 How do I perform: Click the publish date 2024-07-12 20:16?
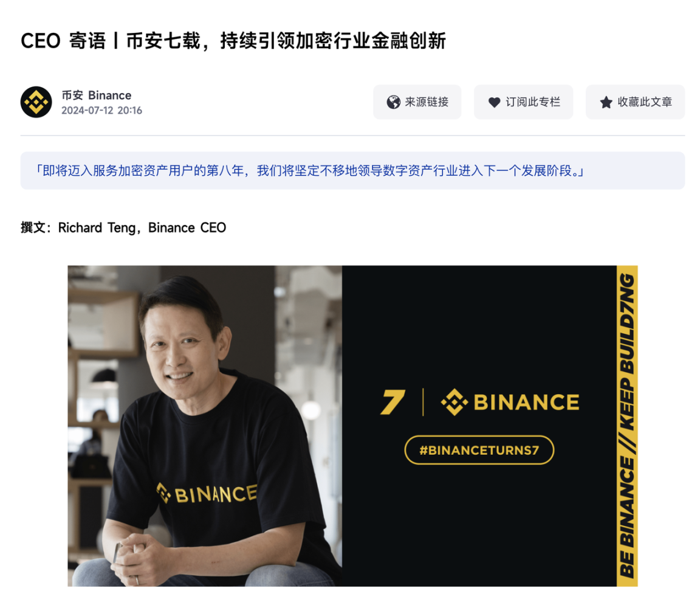[102, 110]
